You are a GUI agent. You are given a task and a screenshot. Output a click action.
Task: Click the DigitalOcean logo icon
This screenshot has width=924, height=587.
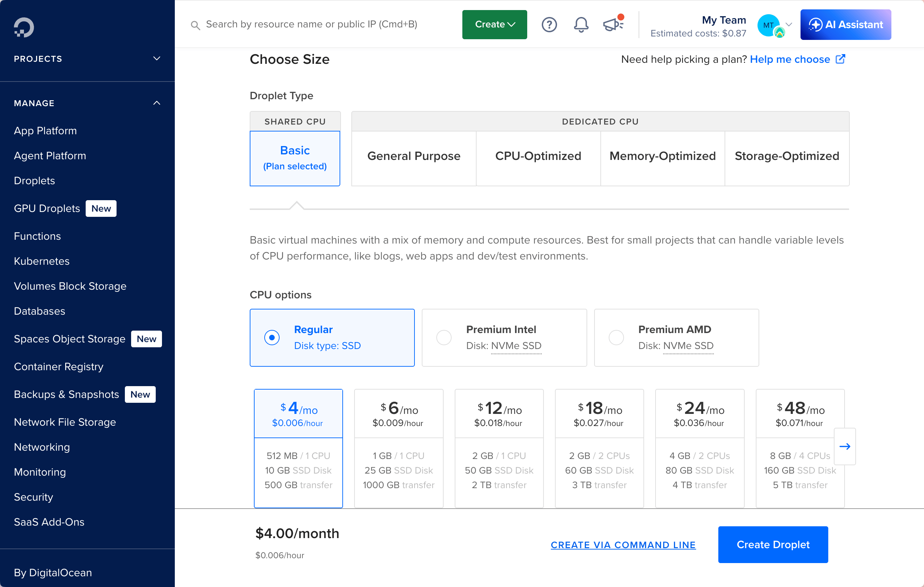point(24,27)
